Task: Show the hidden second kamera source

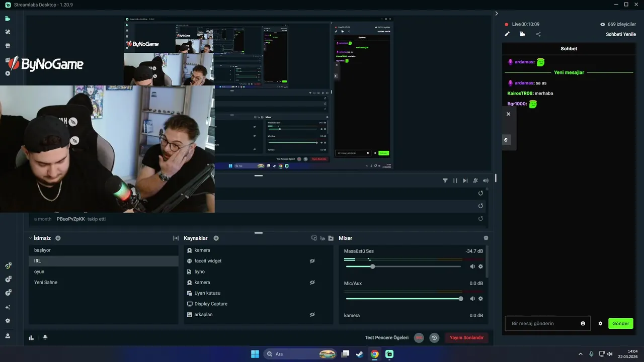Action: [312, 283]
